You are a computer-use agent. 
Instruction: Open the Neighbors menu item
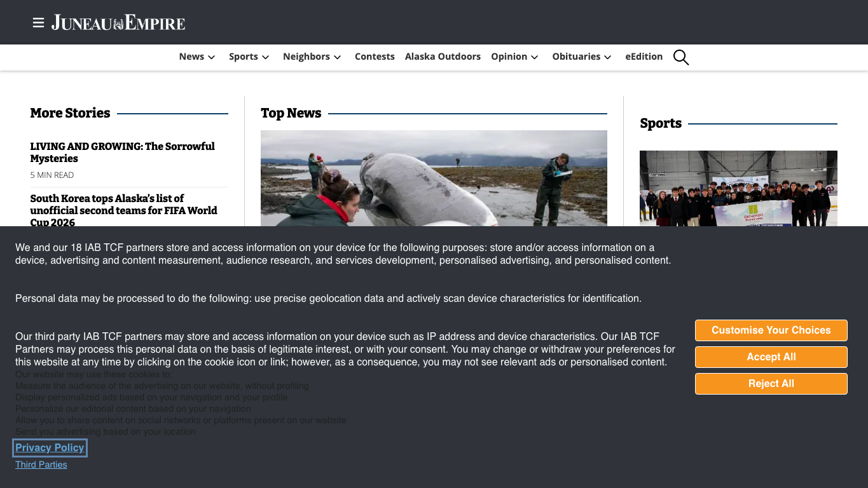click(x=307, y=57)
